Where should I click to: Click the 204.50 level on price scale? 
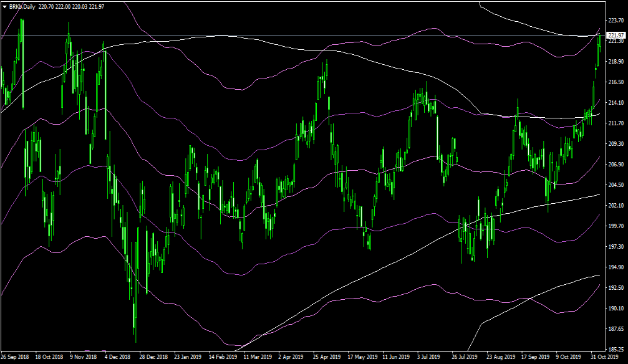(x=616, y=185)
